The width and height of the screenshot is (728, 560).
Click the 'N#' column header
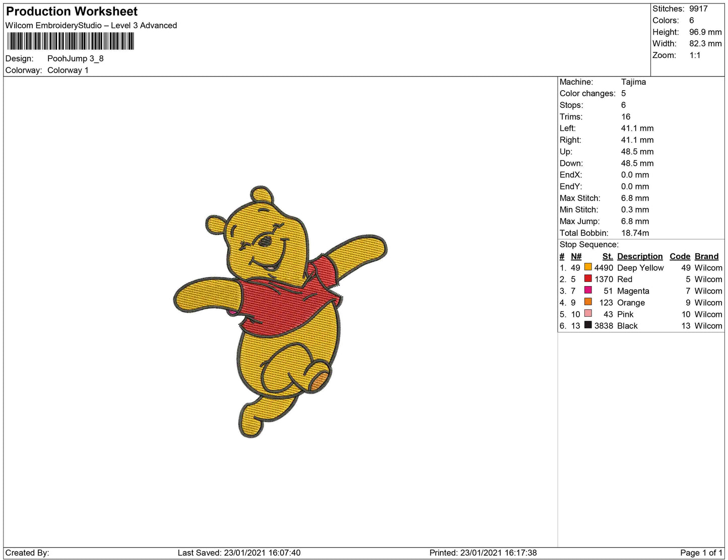click(x=576, y=256)
